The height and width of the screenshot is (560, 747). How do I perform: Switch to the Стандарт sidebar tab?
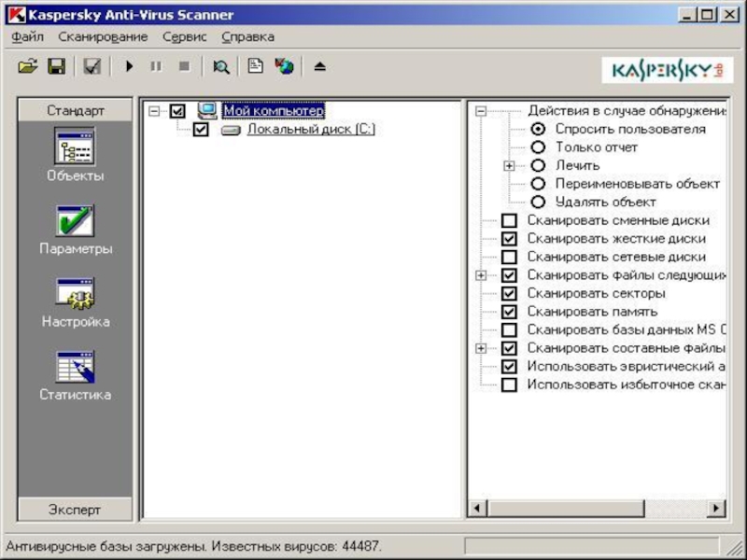pos(76,110)
